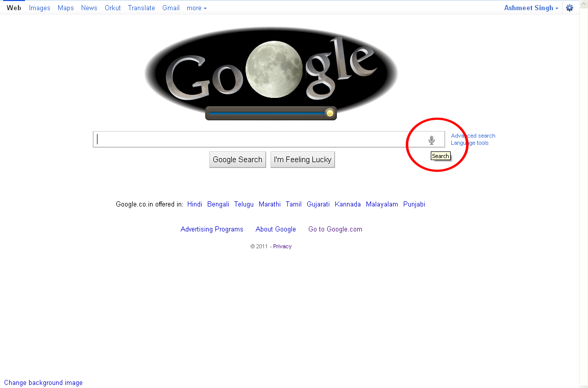This screenshot has height=388, width=588.
Task: Click the microphone voice search icon
Action: pyautogui.click(x=432, y=140)
